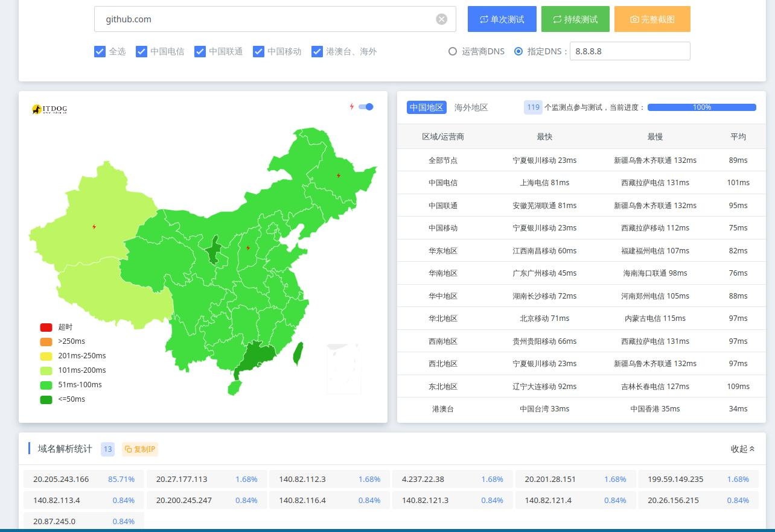Select the 运营商DNS radio option

pos(453,51)
